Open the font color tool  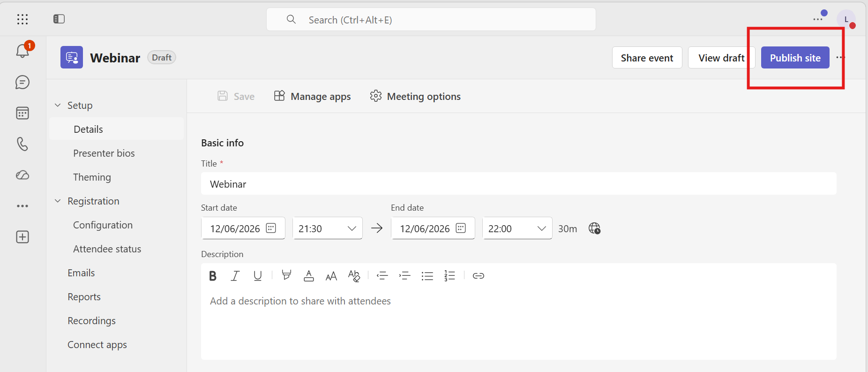pos(309,276)
